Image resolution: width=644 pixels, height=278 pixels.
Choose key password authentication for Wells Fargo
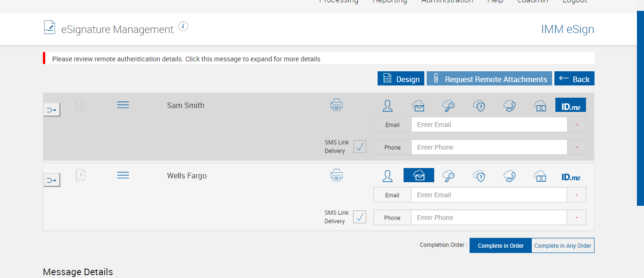448,176
